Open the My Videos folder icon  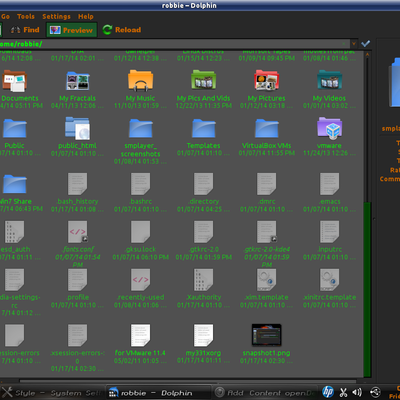tap(329, 80)
